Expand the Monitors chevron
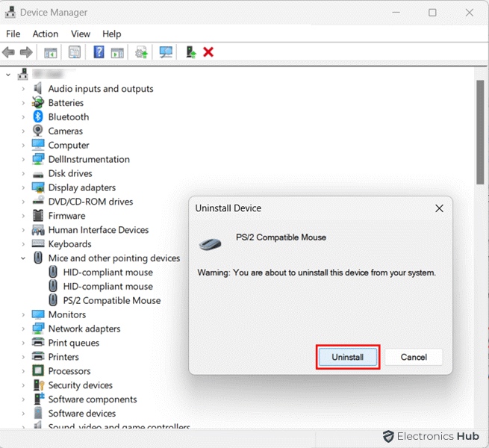This screenshot has height=448, width=489. (23, 315)
